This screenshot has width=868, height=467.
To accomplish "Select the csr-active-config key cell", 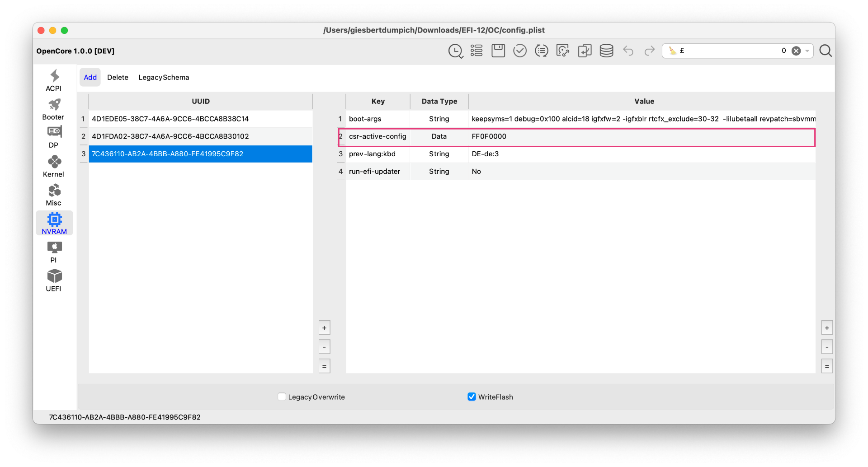I will click(x=378, y=136).
